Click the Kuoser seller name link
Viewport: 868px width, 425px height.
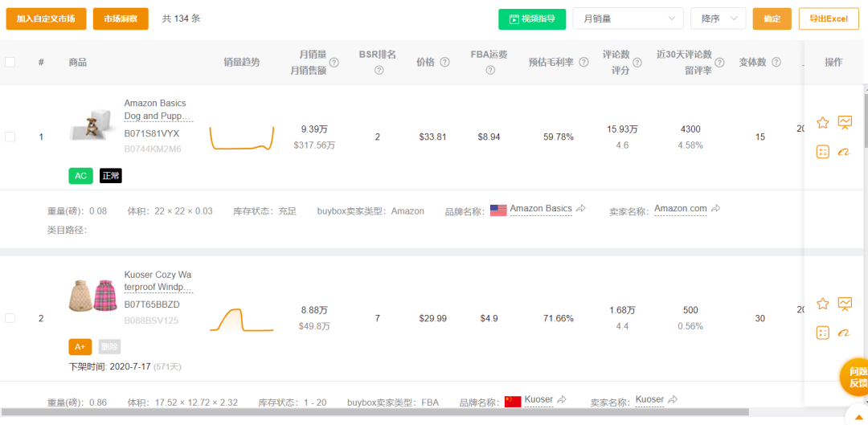(x=650, y=399)
